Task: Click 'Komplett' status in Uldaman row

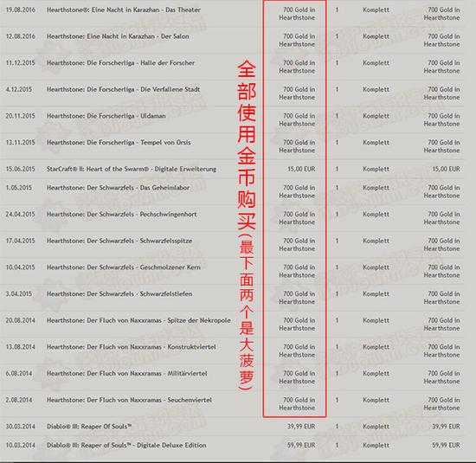Action: click(x=376, y=116)
